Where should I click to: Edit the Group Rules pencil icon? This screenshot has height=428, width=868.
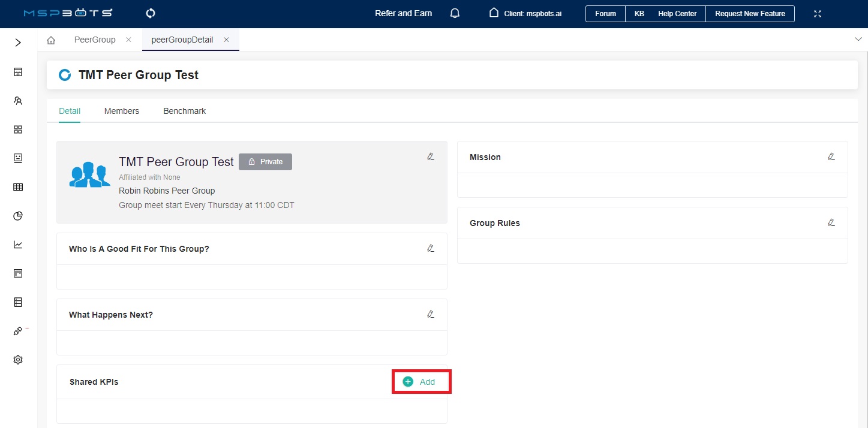pos(831,222)
